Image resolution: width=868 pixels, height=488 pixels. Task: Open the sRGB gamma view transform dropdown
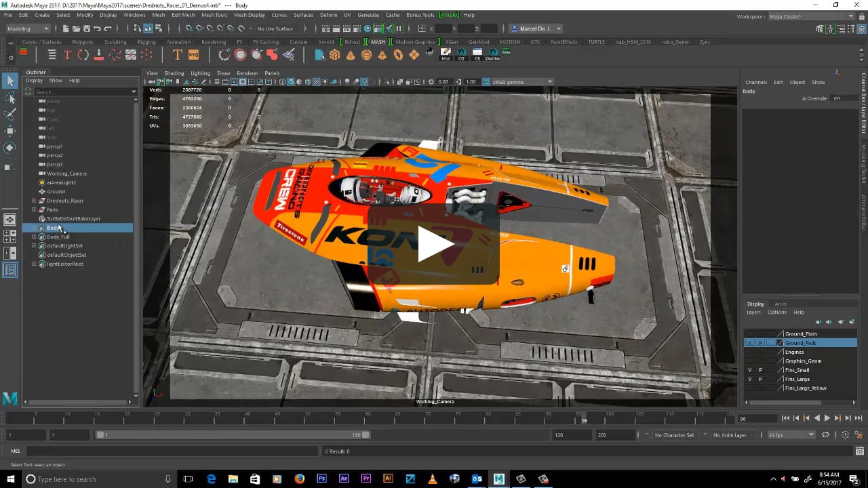coord(522,82)
